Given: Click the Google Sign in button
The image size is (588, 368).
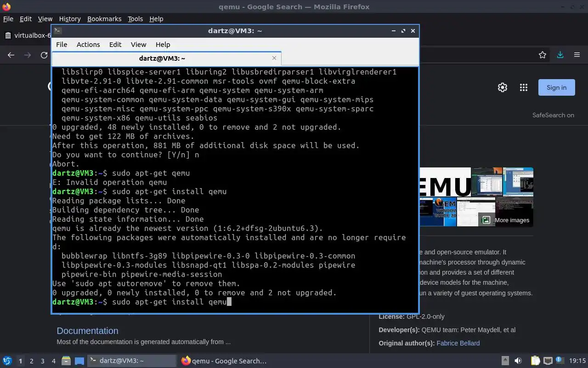Looking at the screenshot, I should tap(556, 87).
